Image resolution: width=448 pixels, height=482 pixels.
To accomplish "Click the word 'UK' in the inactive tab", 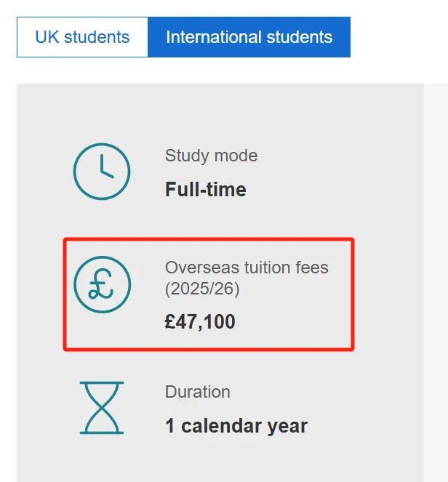I will tap(48, 37).
